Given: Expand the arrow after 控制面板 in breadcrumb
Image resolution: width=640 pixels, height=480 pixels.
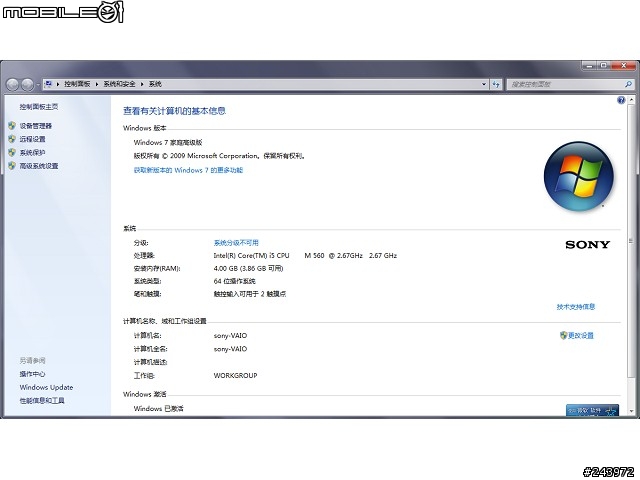Looking at the screenshot, I should (x=97, y=84).
